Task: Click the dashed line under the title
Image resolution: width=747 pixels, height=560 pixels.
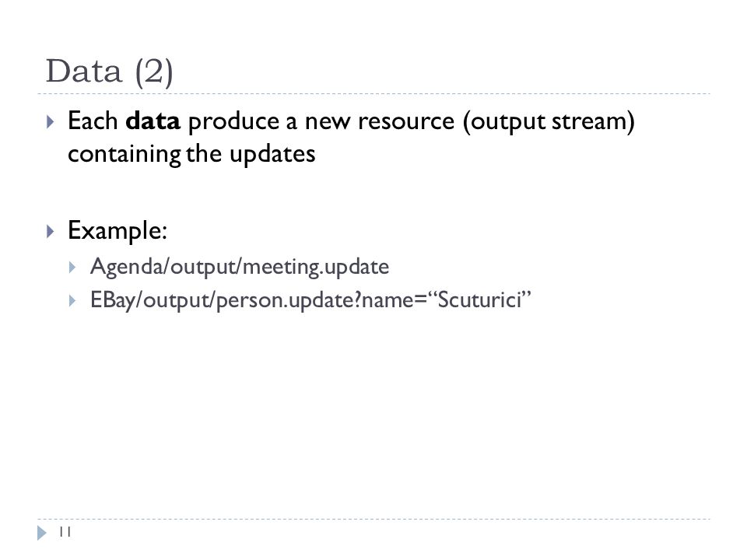Action: pyautogui.click(x=373, y=94)
